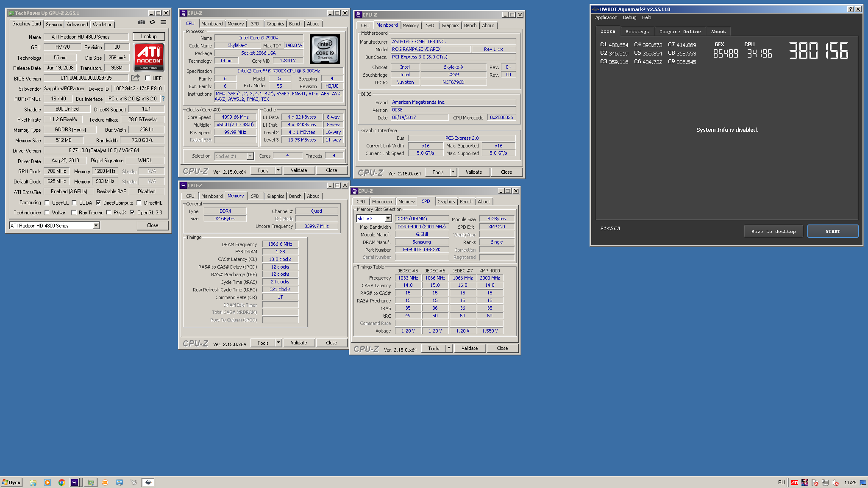The image size is (868, 488).
Task: Click the Bus Interface question mark icon
Action: pos(163,99)
